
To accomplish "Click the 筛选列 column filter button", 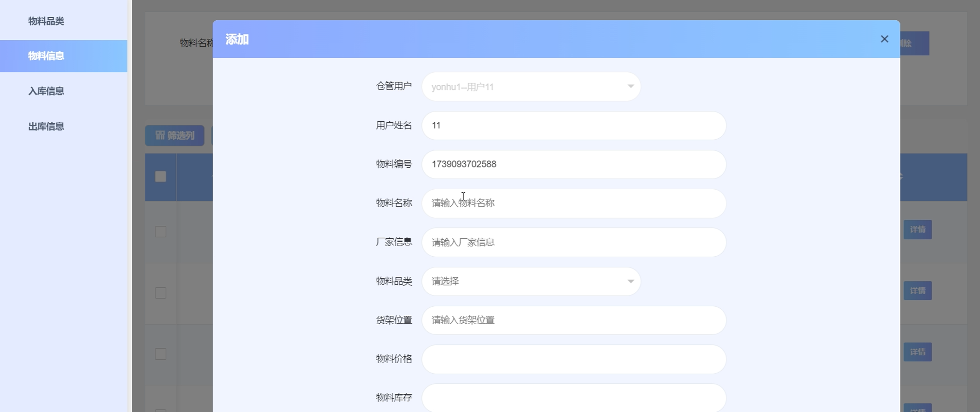I will coord(175,136).
